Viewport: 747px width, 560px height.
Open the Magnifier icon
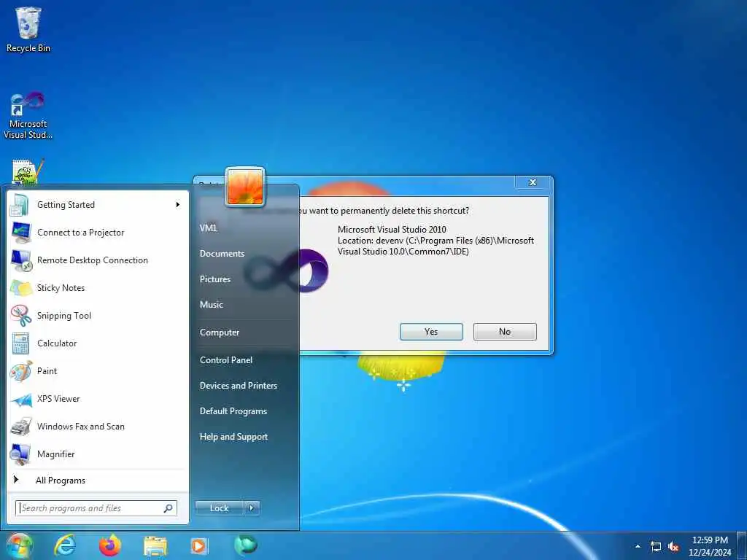[x=21, y=454]
